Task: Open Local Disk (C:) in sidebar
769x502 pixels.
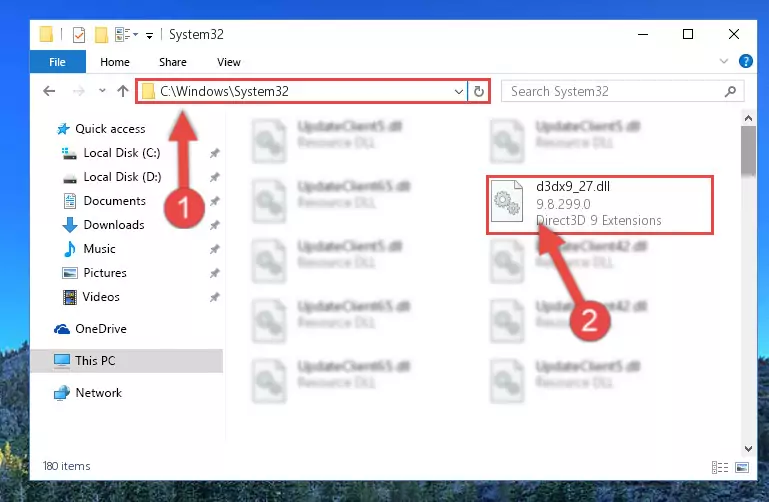Action: pos(110,153)
